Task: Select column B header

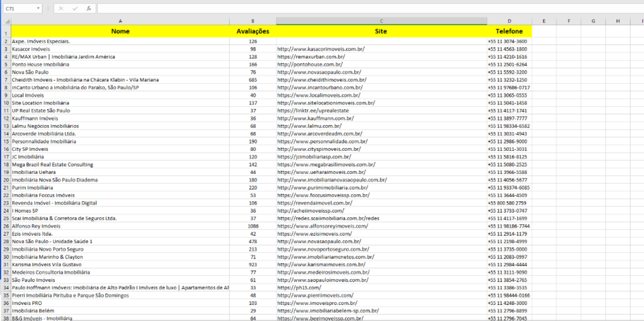Action: coord(252,21)
